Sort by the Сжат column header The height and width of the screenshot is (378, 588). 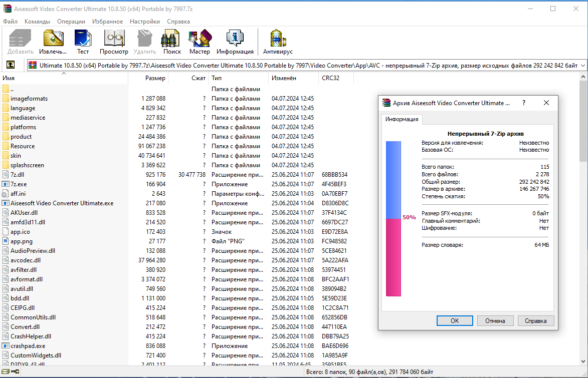coord(188,78)
